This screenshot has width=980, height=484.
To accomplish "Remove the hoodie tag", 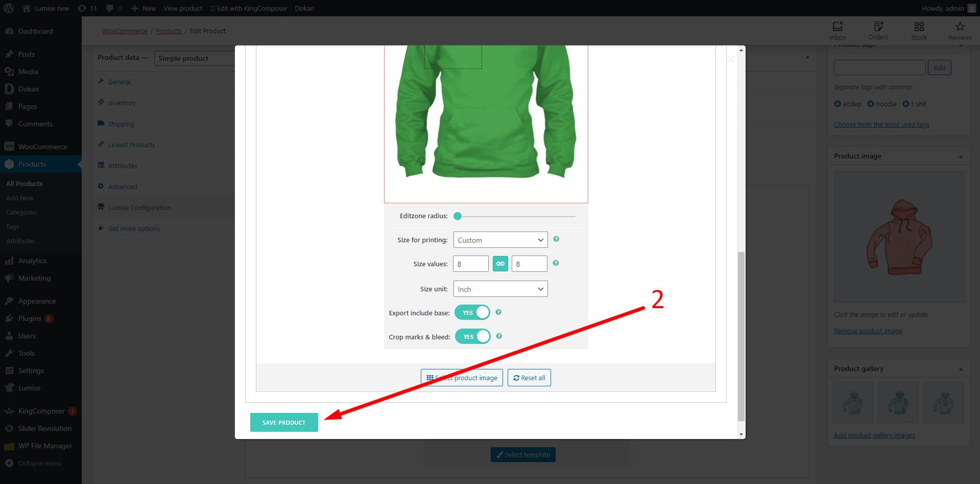I will point(871,104).
